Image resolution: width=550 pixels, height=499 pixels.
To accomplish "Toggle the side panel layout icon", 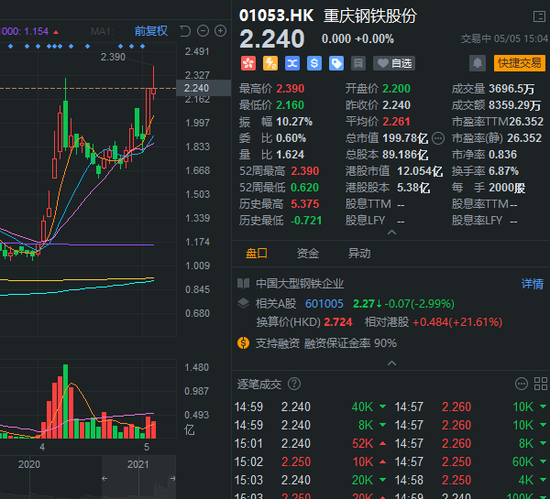I will point(539,16).
